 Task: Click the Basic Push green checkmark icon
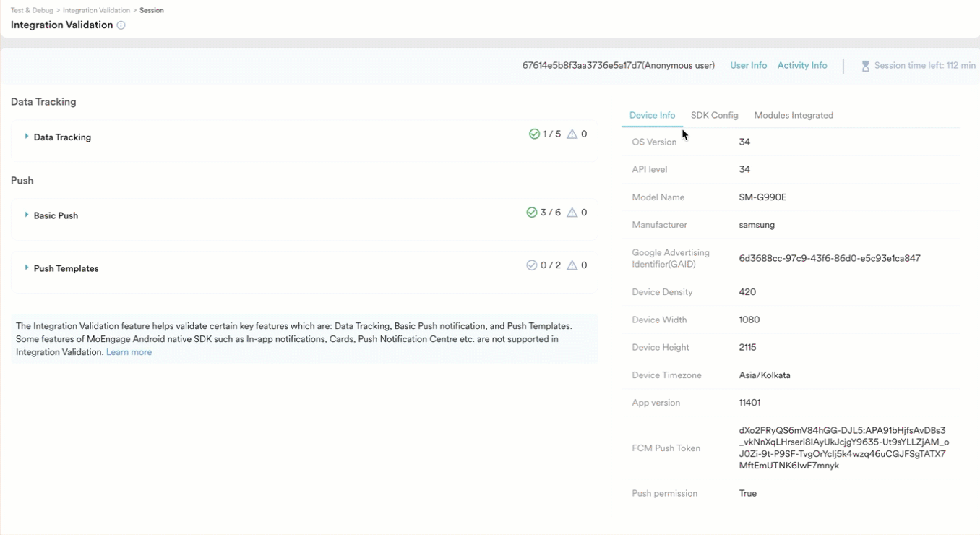pos(532,213)
